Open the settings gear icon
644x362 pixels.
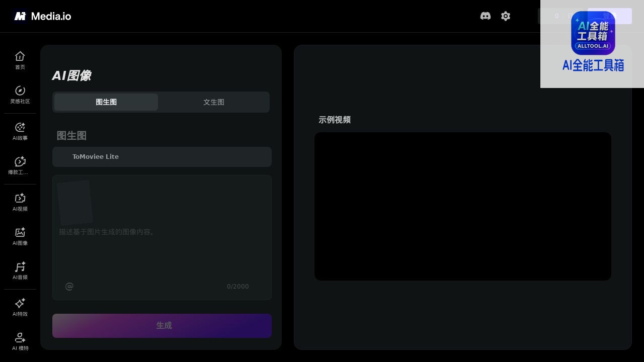(x=506, y=16)
